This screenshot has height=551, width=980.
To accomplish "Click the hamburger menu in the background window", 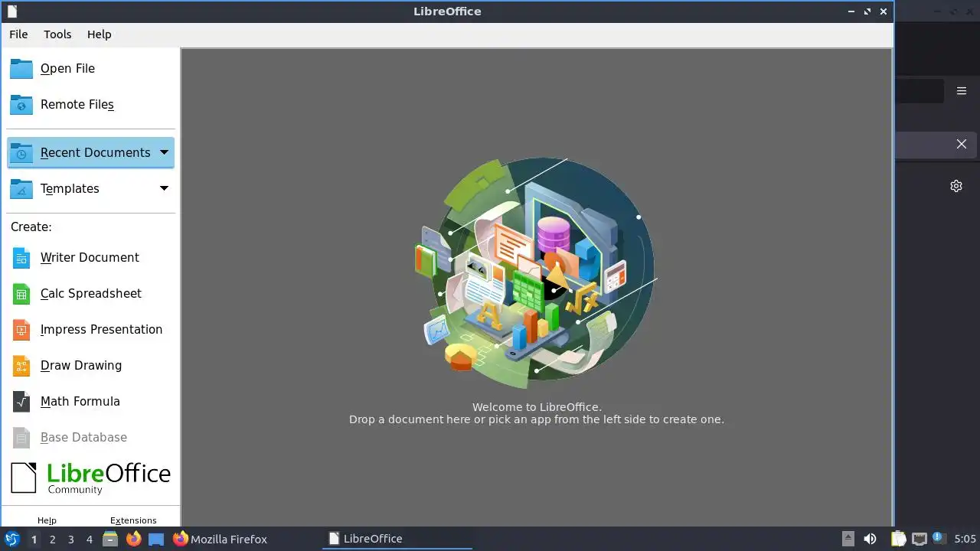I will click(962, 91).
